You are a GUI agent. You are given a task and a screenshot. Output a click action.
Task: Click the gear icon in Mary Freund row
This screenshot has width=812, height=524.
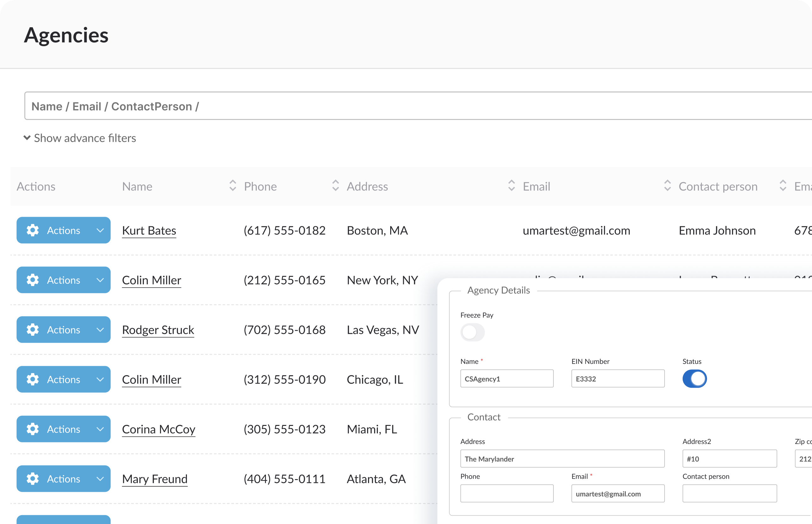[33, 479]
